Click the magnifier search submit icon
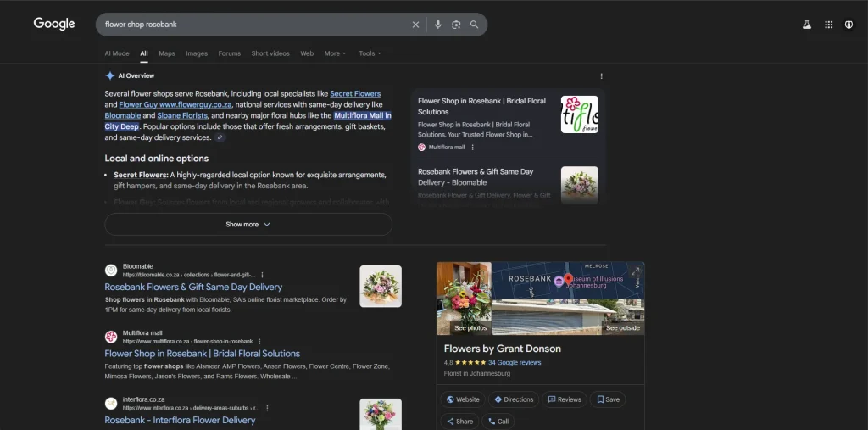 pos(474,25)
